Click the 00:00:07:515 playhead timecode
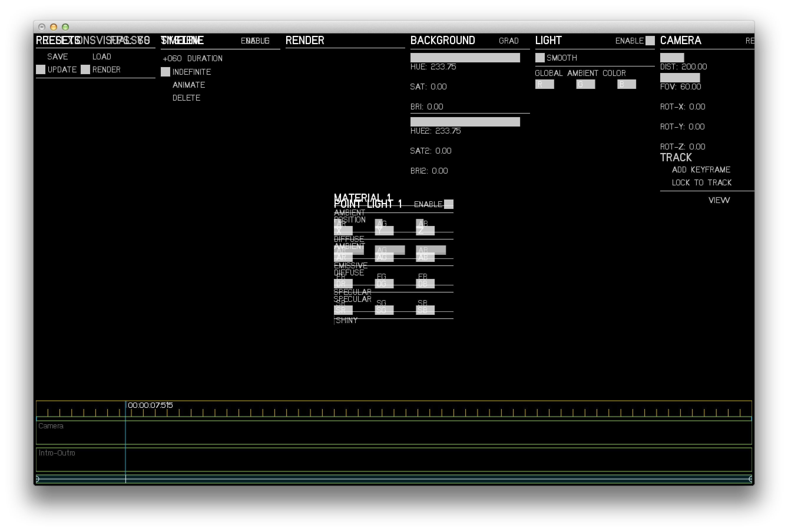The width and height of the screenshot is (788, 532). click(x=150, y=405)
